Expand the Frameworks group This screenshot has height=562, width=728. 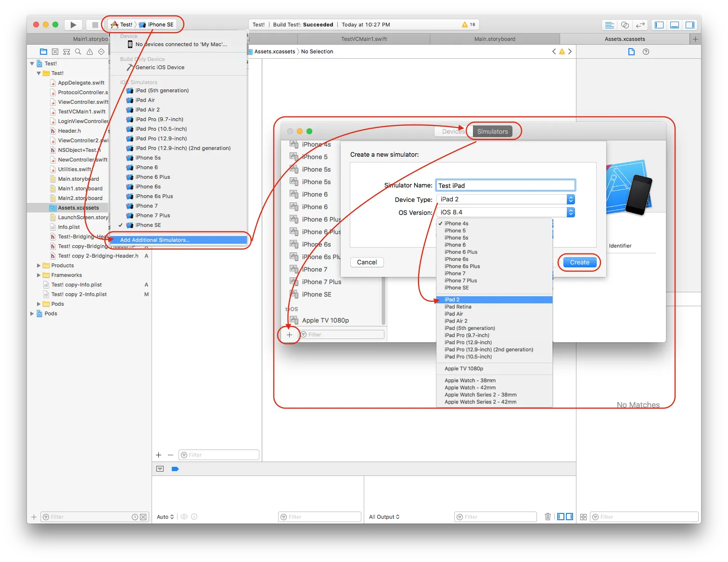pos(38,275)
